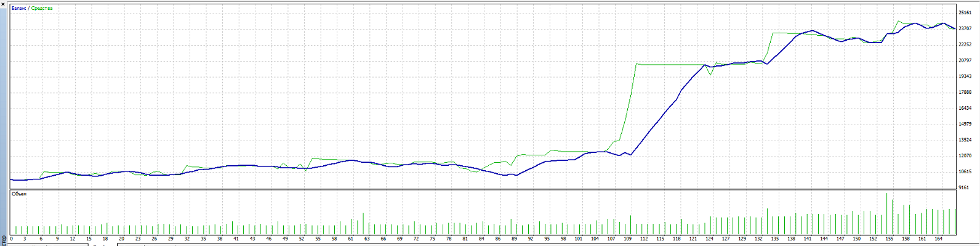The width and height of the screenshot is (980, 246).
Task: Click trade number 155 on the horizontal axis
Action: point(890,239)
